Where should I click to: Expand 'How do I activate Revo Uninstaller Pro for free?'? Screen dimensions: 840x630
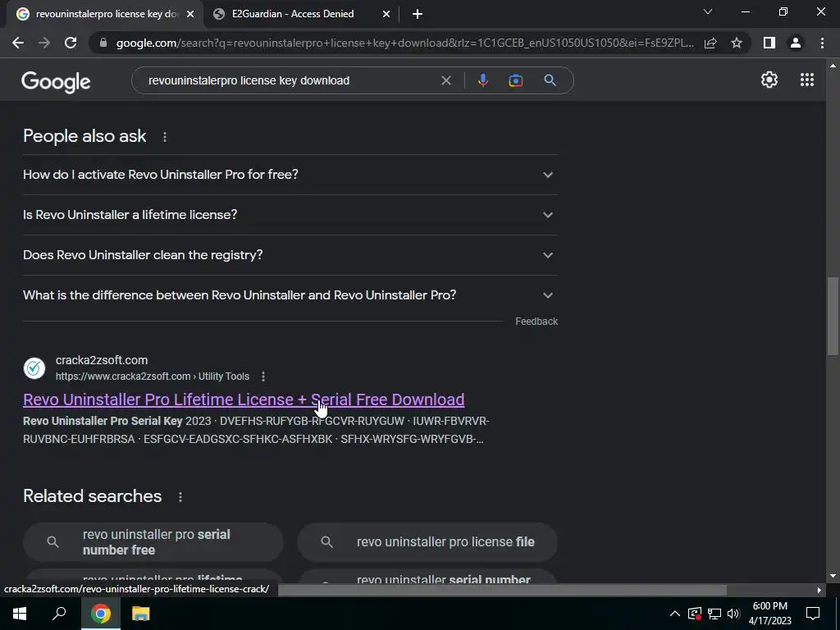(290, 175)
